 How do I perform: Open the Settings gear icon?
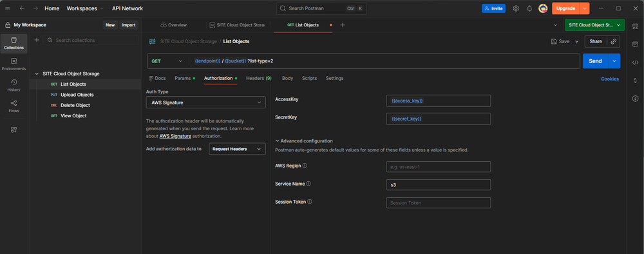coord(516,8)
